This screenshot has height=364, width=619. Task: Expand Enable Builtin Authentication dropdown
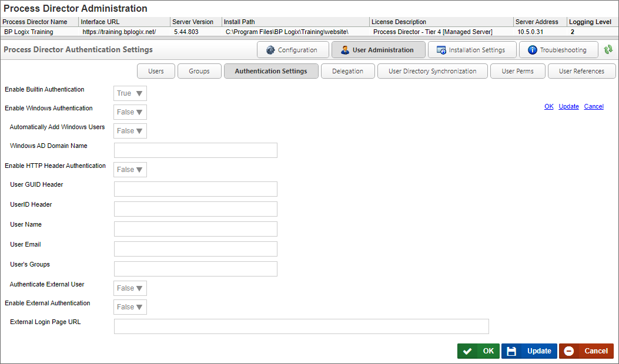(x=130, y=93)
